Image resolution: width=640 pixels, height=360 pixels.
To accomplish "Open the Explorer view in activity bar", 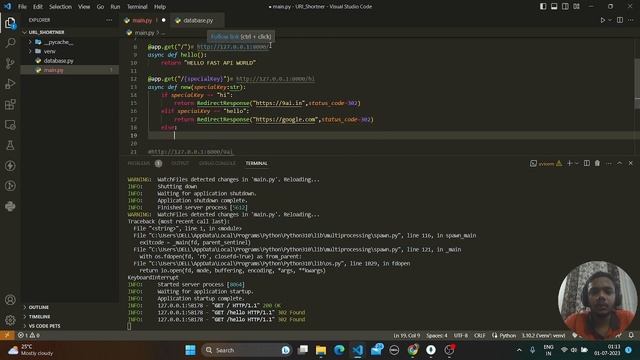I will [x=10, y=23].
